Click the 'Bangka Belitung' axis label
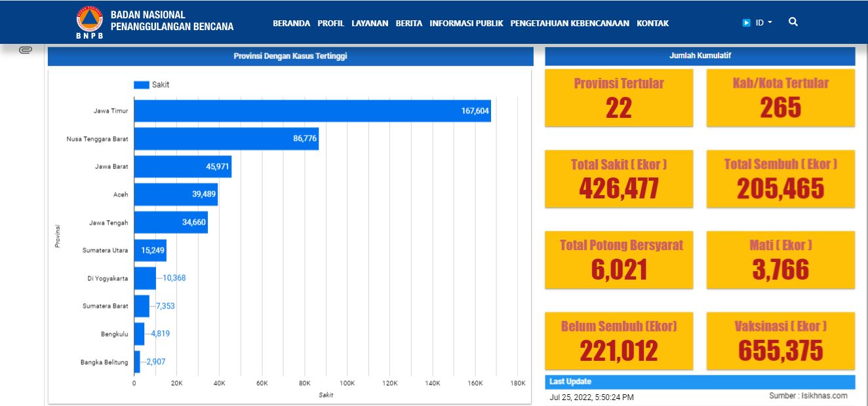 [105, 362]
